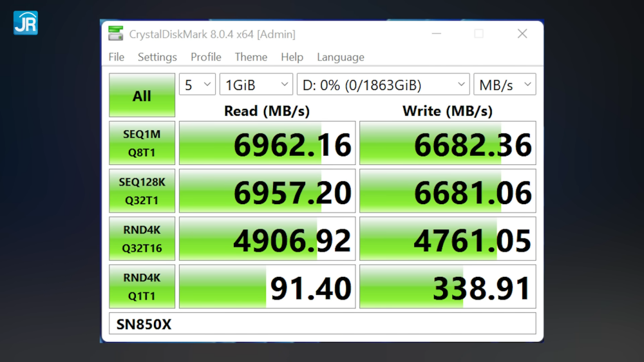
Task: Open the drive selector showing D: 0%
Action: 383,84
